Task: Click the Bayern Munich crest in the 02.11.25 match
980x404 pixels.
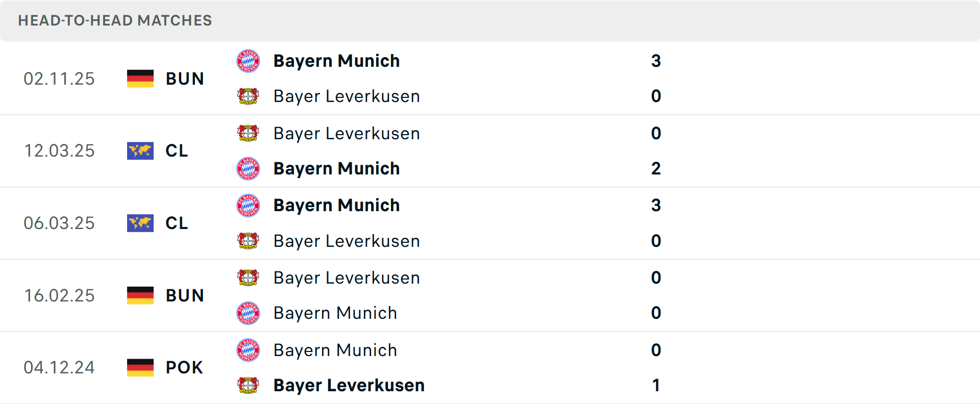Action: pyautogui.click(x=249, y=61)
